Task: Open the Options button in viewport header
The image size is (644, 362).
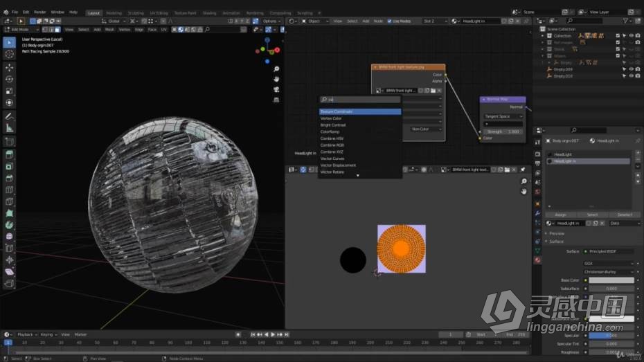Action: (x=271, y=21)
